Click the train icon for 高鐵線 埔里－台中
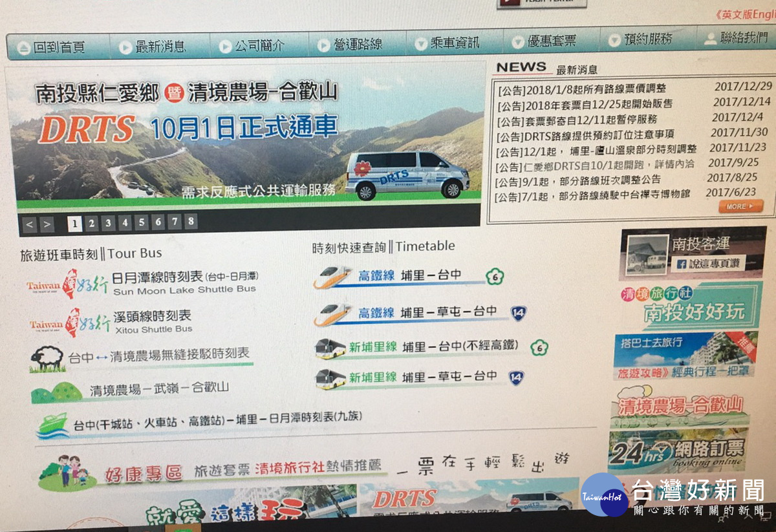Screen dimensions: 776x532 point(333,277)
